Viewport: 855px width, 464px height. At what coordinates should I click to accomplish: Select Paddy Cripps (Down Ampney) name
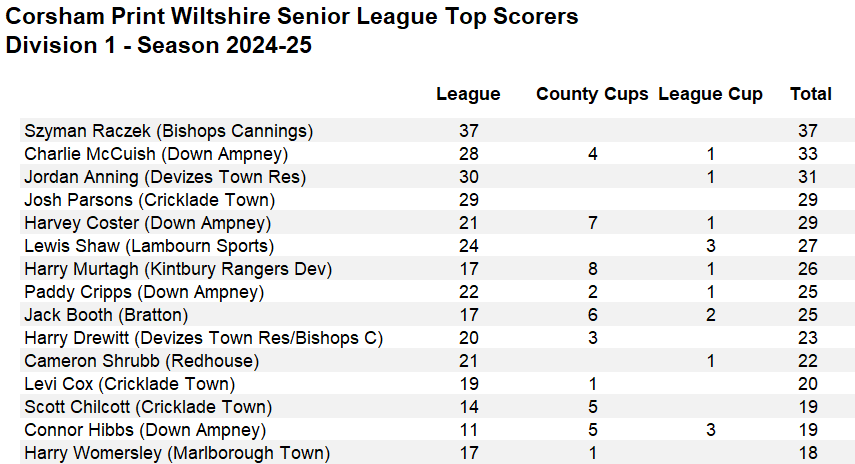143,292
